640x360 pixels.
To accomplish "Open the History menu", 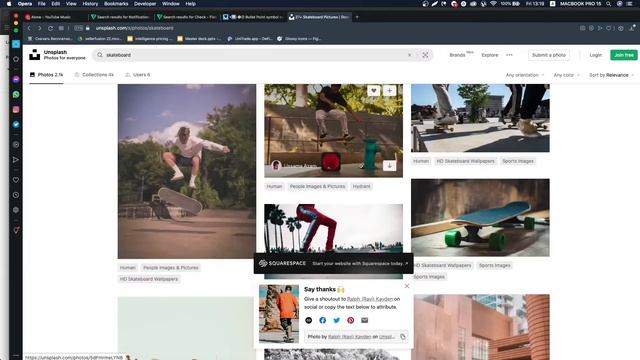I will (x=90, y=4).
